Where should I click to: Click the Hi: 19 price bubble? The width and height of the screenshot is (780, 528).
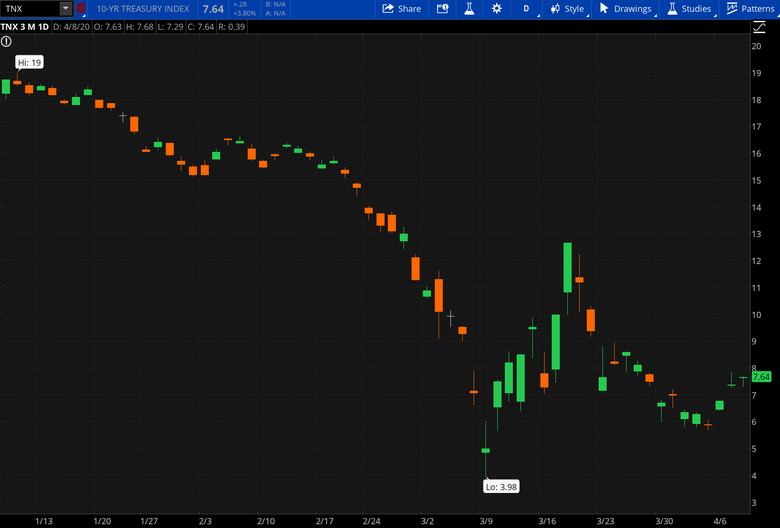pos(29,62)
